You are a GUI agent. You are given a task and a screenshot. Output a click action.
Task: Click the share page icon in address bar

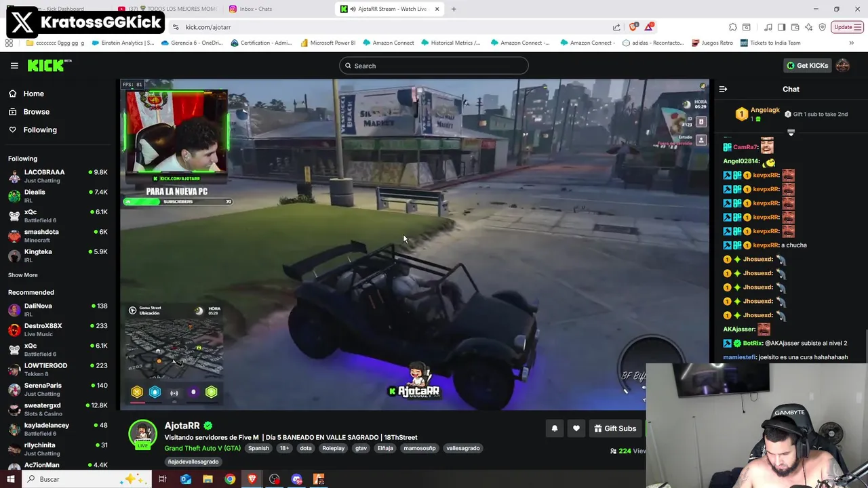pyautogui.click(x=616, y=27)
